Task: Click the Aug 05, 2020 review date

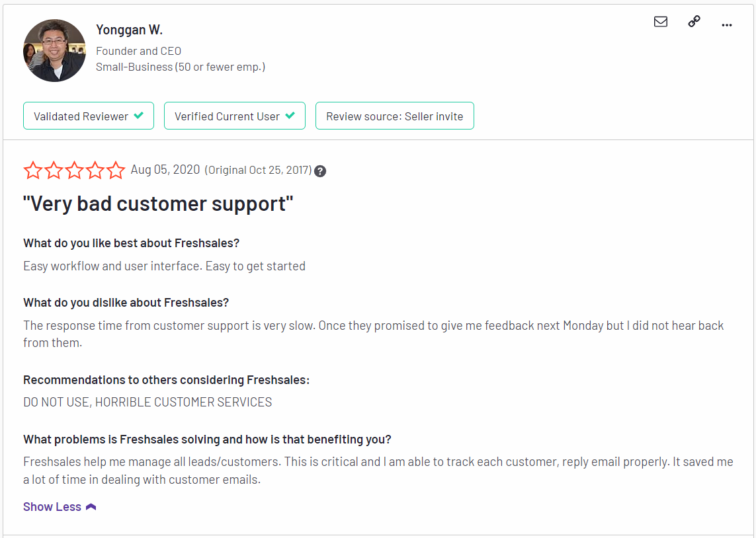Action: tap(165, 170)
